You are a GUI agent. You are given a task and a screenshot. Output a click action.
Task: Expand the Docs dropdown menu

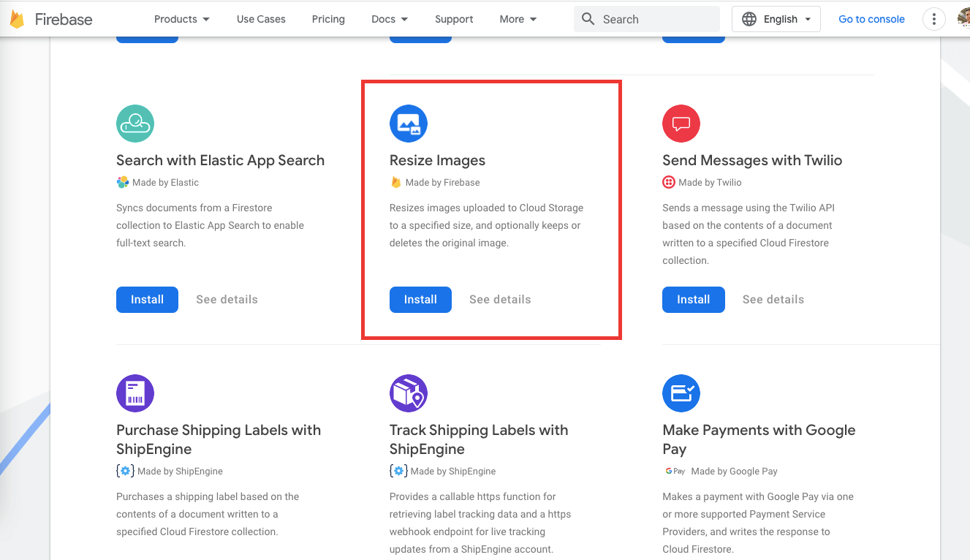click(390, 19)
